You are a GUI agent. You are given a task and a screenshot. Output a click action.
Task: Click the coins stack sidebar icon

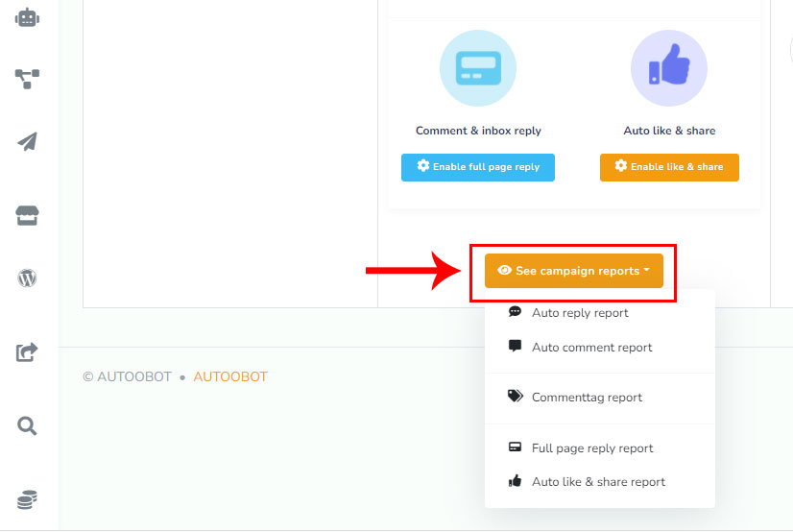[28, 499]
